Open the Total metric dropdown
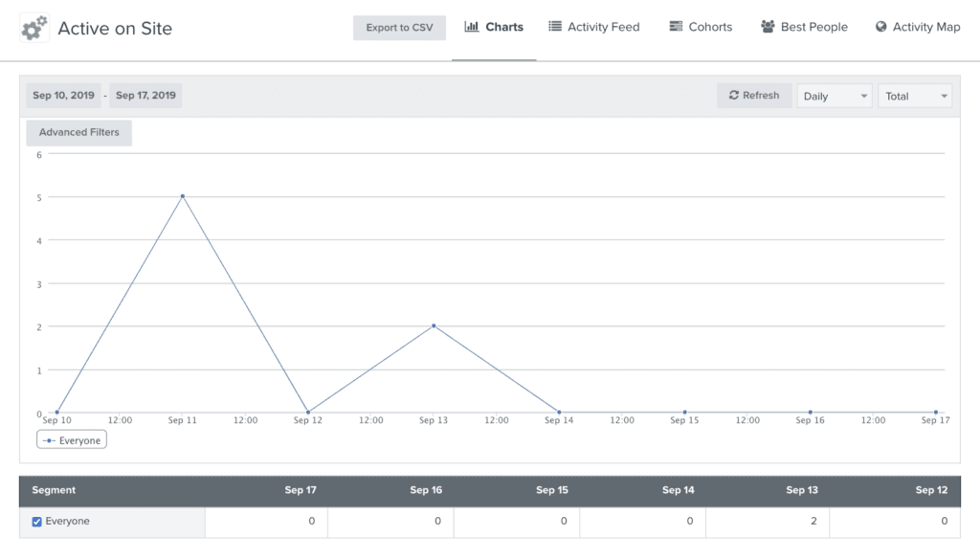The height and width of the screenshot is (560, 980). pos(915,97)
